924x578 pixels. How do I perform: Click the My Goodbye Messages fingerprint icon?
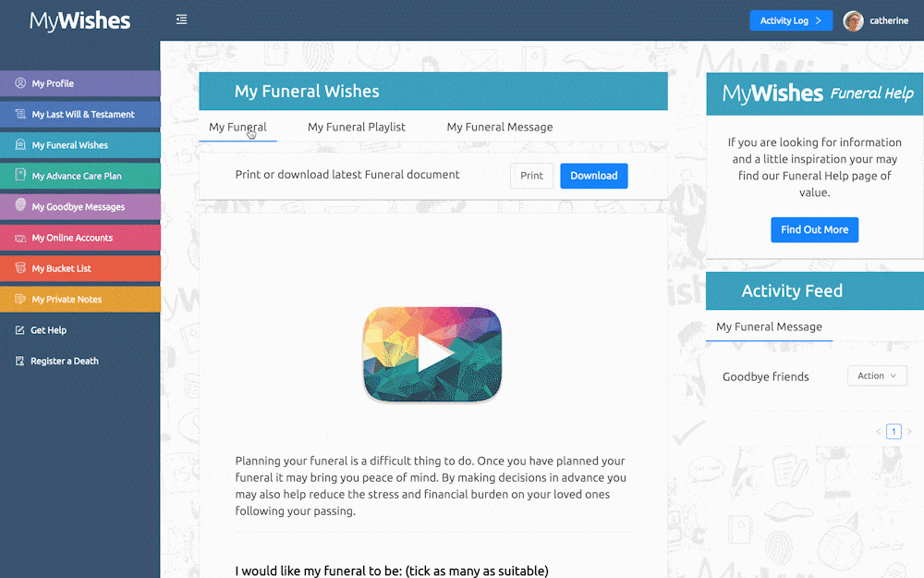coord(20,204)
